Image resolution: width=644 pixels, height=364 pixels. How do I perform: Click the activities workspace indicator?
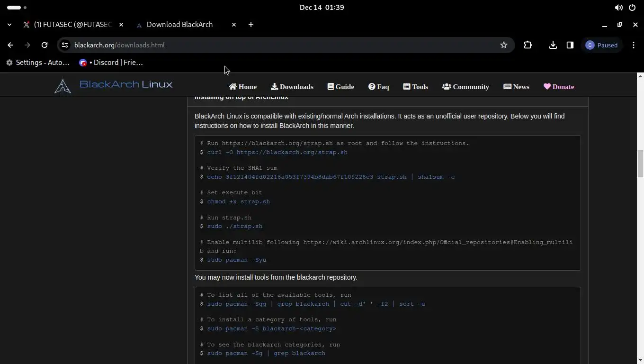pos(17,8)
